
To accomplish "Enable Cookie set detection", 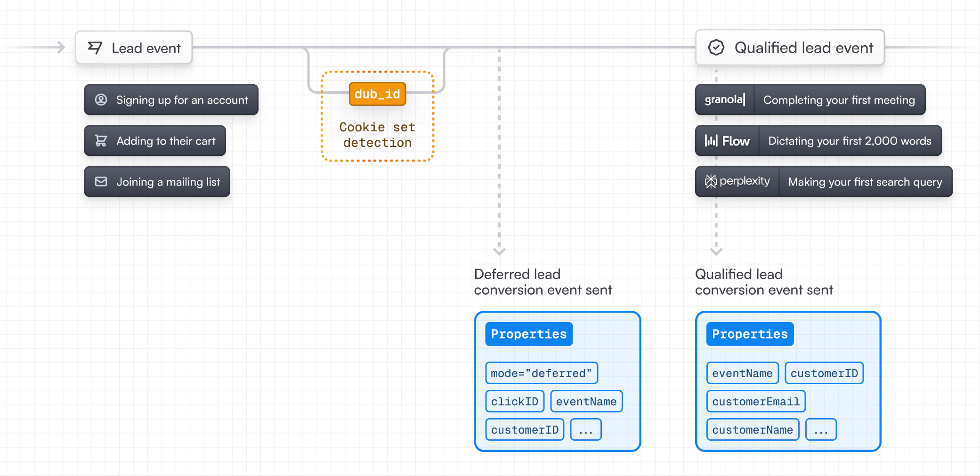I will 377,135.
